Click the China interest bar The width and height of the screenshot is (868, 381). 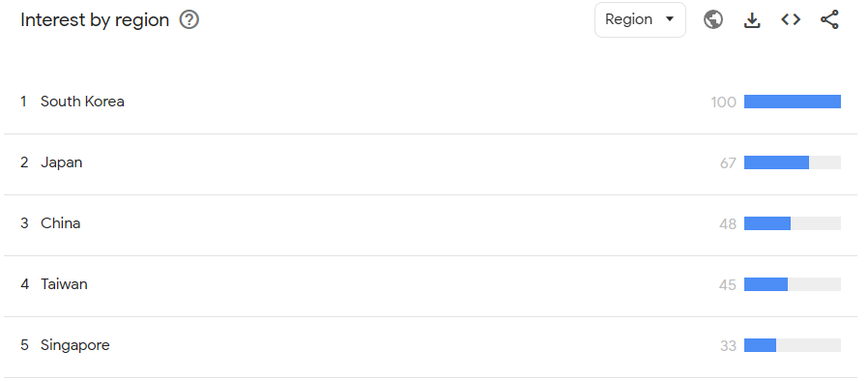793,223
